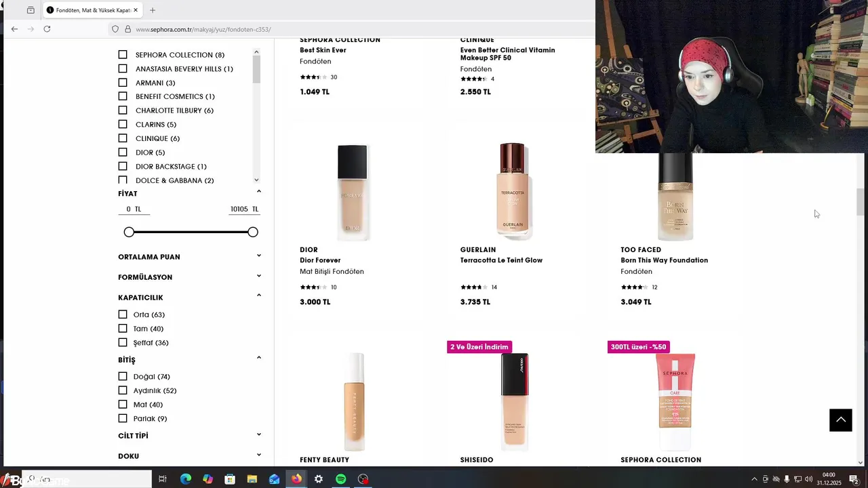868x488 pixels.
Task: Collapse the BİTİŞ filter section
Action: (x=259, y=359)
